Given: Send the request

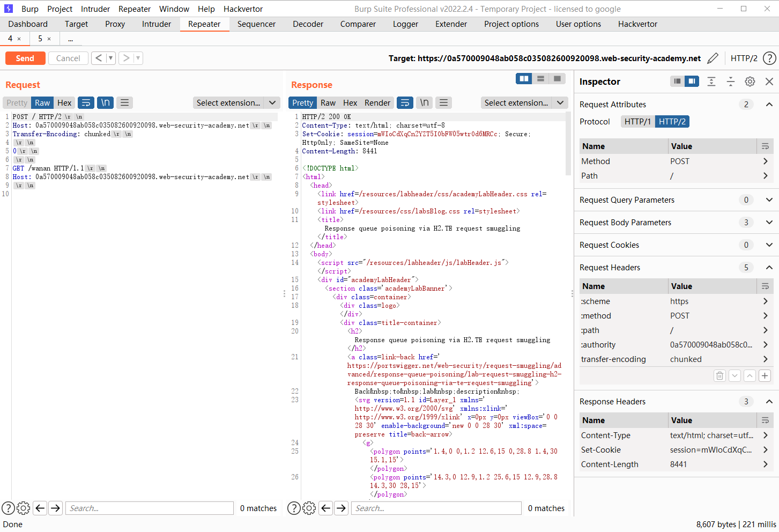Looking at the screenshot, I should pyautogui.click(x=25, y=58).
